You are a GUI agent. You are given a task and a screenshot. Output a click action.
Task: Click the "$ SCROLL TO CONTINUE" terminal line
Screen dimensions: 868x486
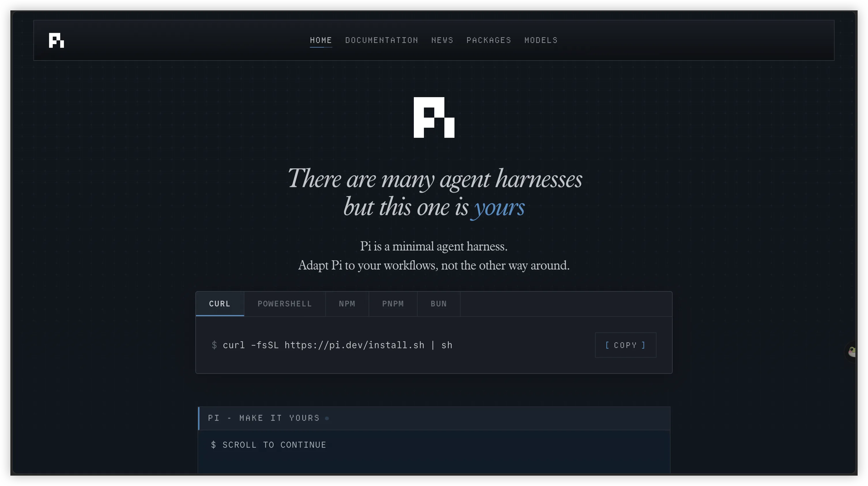[269, 445]
